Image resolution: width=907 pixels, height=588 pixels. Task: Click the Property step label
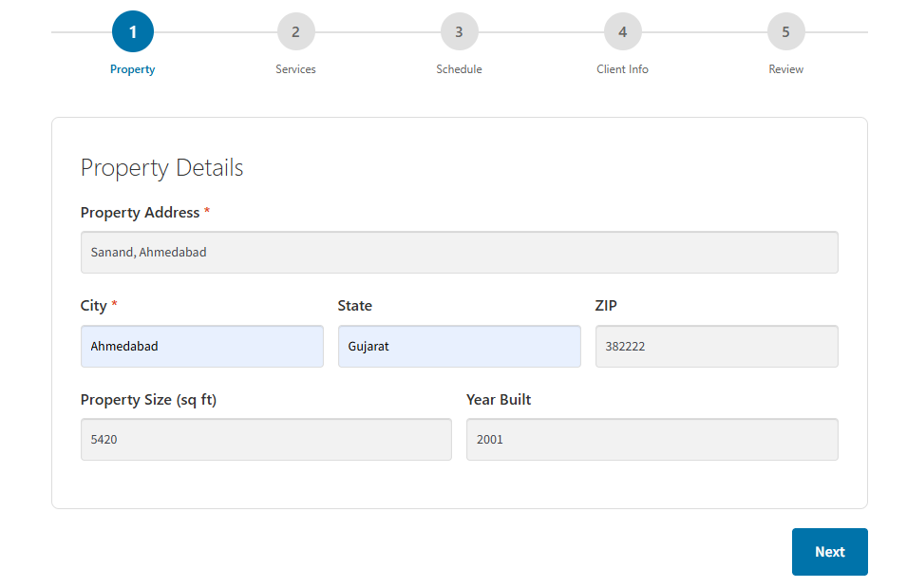(x=133, y=69)
